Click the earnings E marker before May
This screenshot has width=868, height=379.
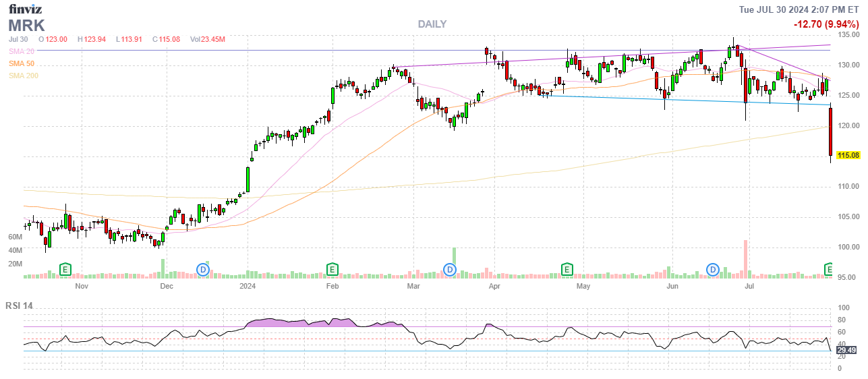567,270
